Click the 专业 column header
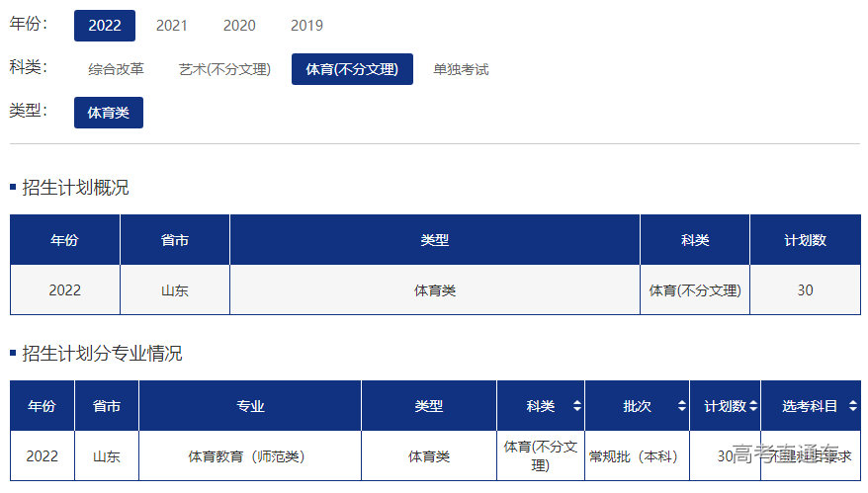868x493 pixels. pos(250,406)
